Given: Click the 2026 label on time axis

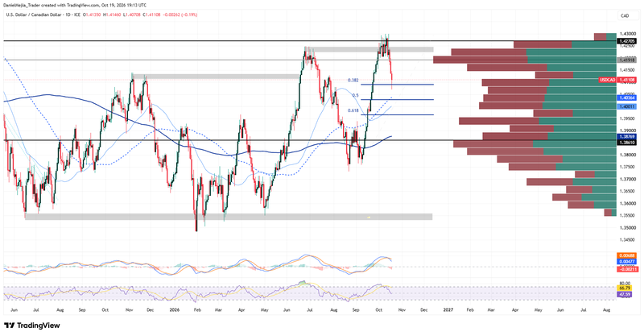Looking at the screenshot, I should pyautogui.click(x=175, y=309).
